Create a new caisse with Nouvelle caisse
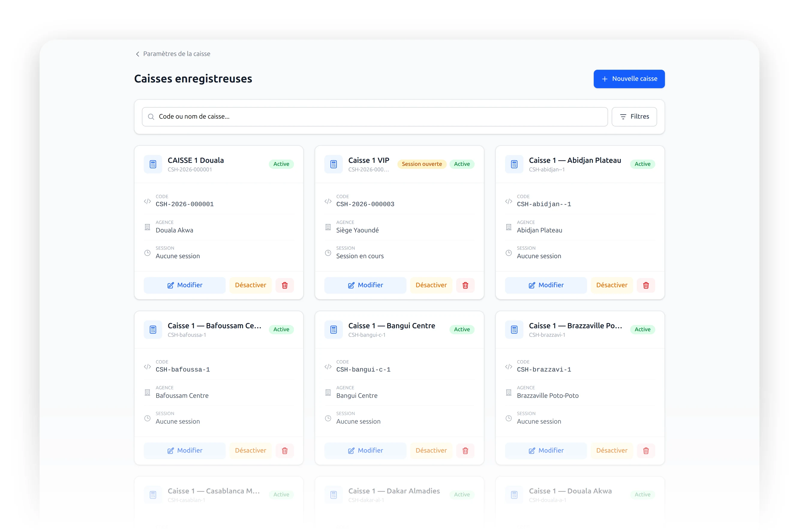 [x=629, y=79]
